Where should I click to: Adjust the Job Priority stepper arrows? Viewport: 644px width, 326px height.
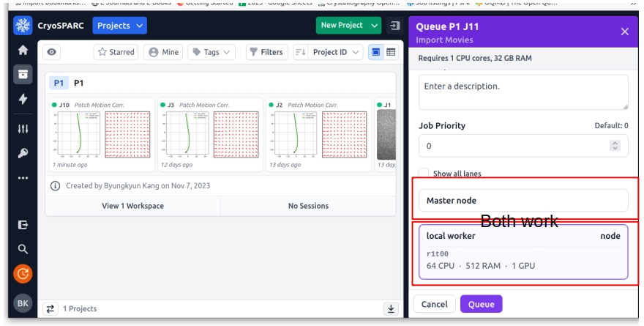(615, 146)
